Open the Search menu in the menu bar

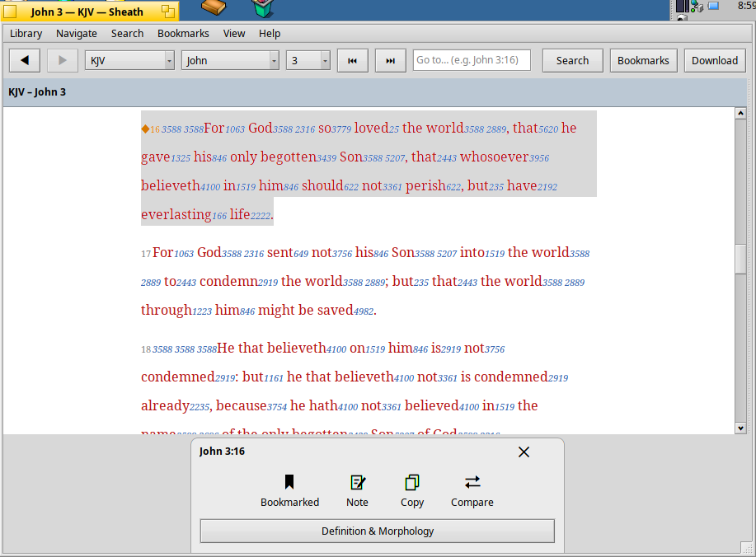click(x=127, y=33)
